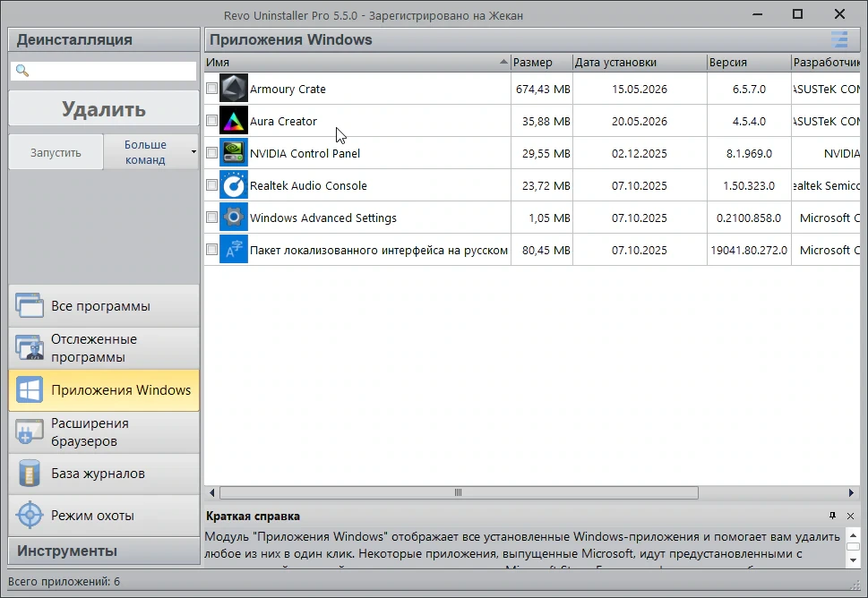Viewport: 868px width, 598px height.
Task: Click the Windows Advanced Settings gear icon
Action: point(234,218)
